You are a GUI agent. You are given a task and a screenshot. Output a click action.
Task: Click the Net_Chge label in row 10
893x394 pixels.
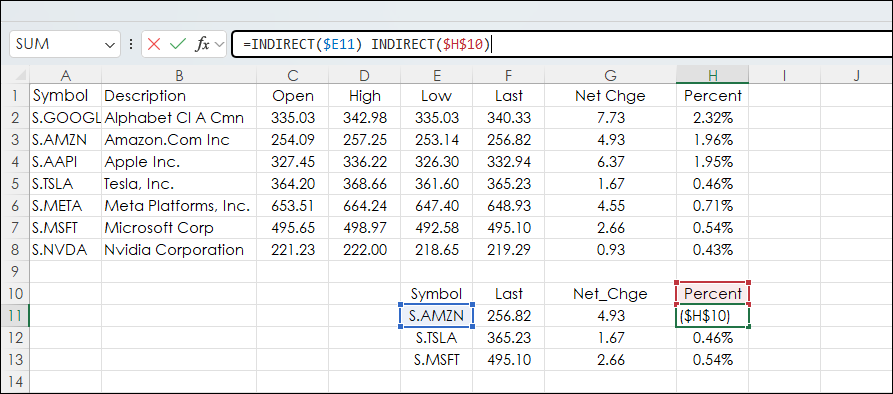click(x=610, y=293)
